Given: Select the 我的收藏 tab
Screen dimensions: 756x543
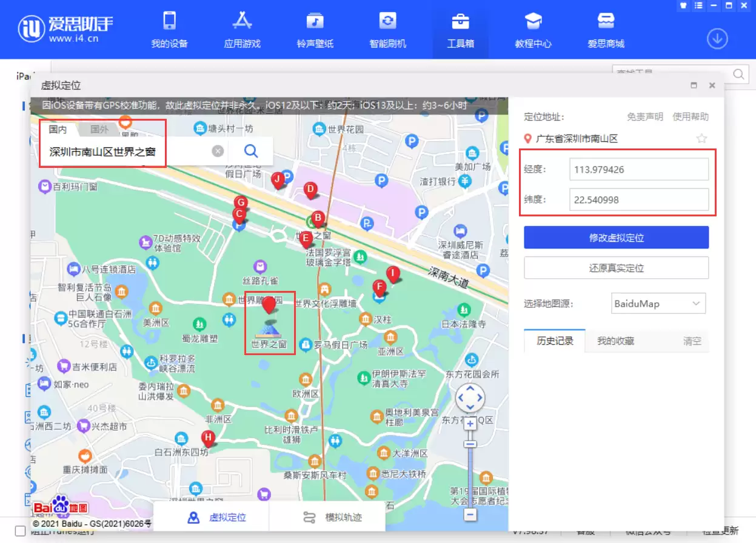Looking at the screenshot, I should pyautogui.click(x=615, y=341).
